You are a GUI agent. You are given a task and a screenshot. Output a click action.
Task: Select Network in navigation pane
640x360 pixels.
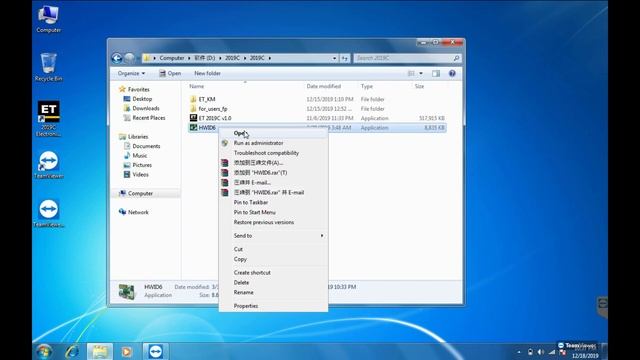click(x=134, y=212)
